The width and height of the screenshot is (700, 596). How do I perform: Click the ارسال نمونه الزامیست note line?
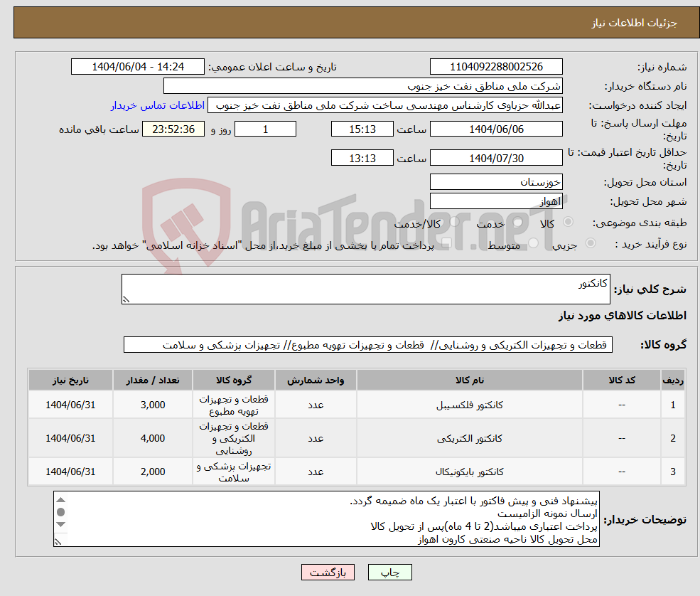point(547,513)
